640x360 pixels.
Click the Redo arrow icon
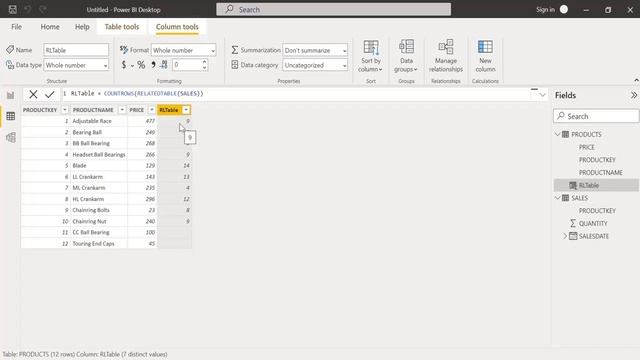click(43, 9)
